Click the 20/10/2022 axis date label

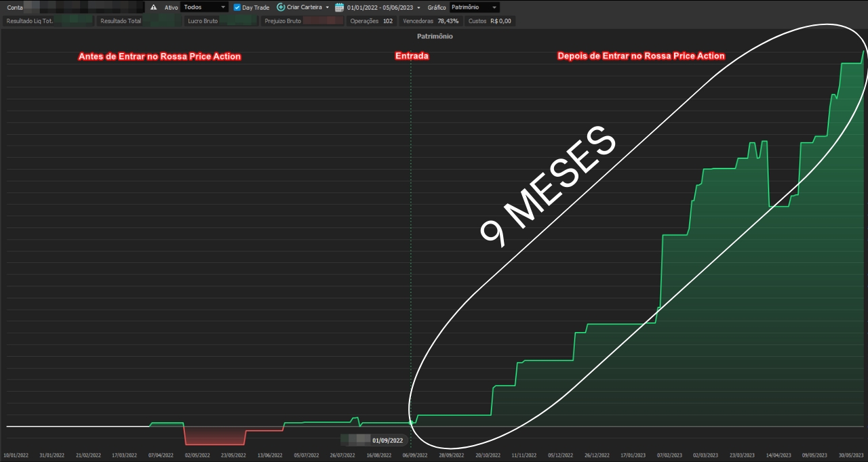[488, 455]
